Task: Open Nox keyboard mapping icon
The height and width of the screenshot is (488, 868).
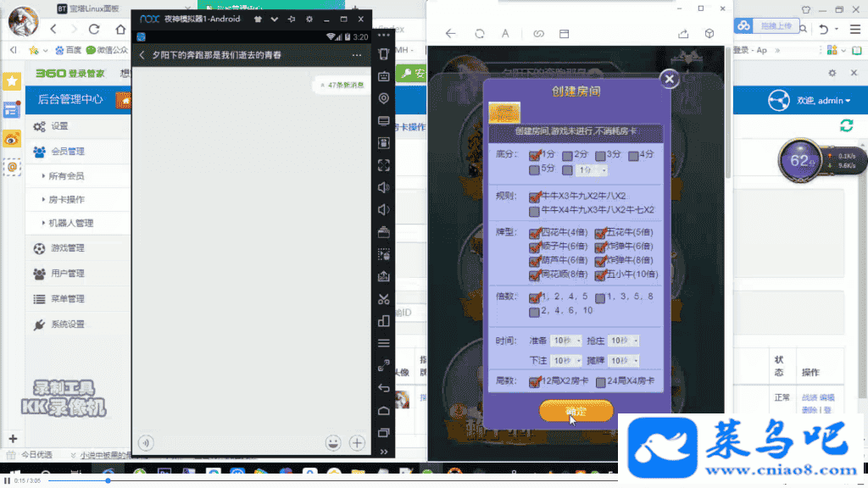Action: coord(384,76)
